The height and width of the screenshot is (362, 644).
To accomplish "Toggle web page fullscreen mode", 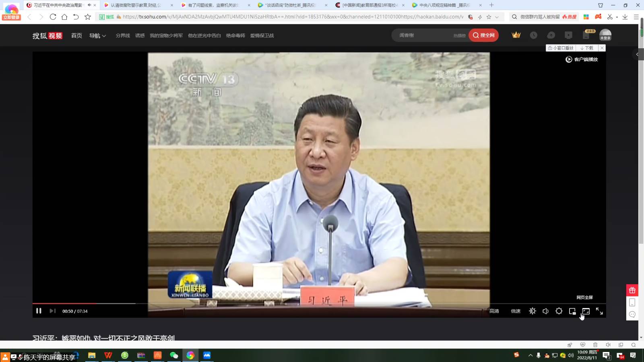I will [x=586, y=311].
